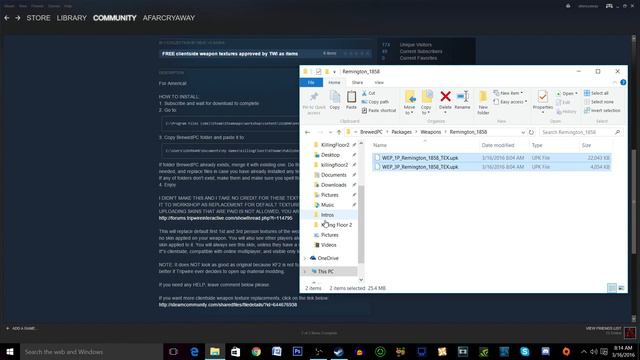Click Steam back navigation arrow
This screenshot has width=640, height=360.
pyautogui.click(x=7, y=18)
